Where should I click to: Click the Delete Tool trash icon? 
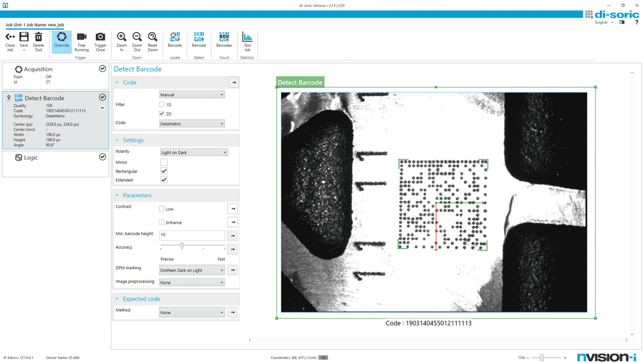(38, 37)
